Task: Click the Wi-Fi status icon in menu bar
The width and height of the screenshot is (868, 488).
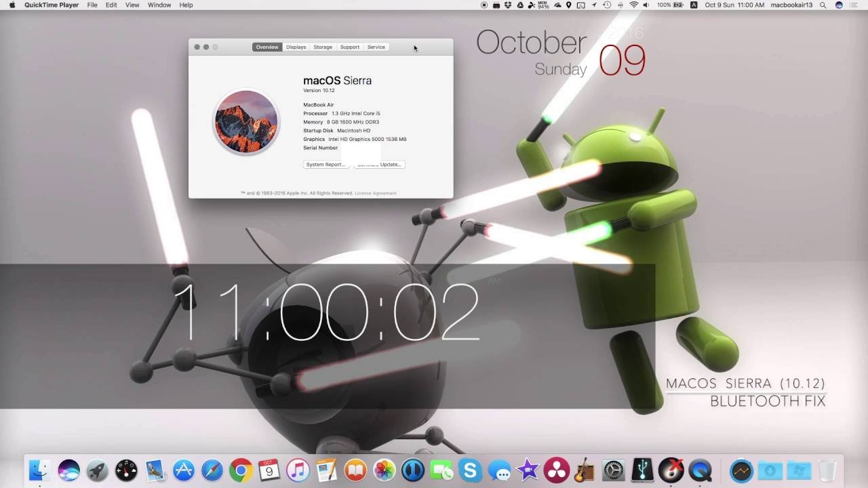Action: (634, 5)
